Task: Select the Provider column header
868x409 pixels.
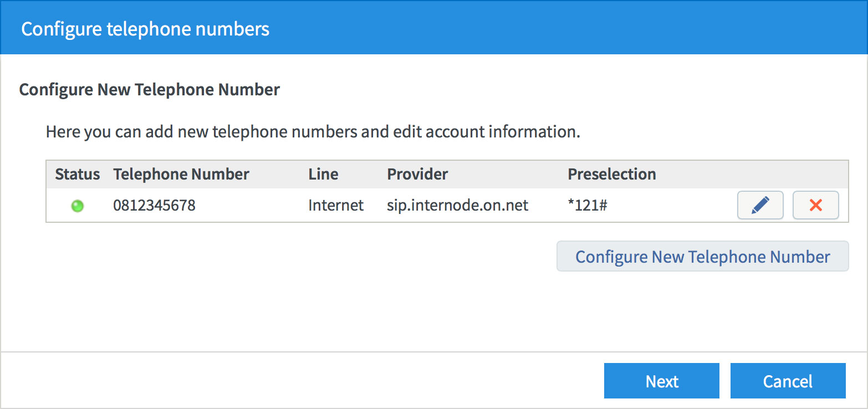Action: [x=417, y=174]
